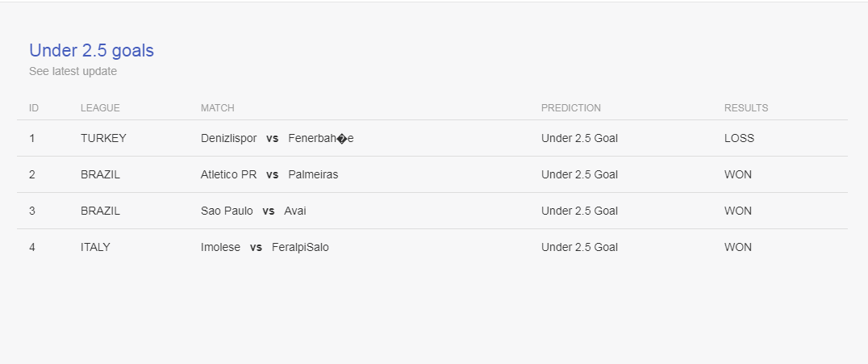Select the MATCH column header

(218, 108)
